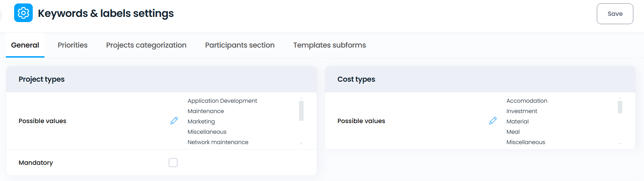Select Application Development project type
This screenshot has height=181, width=644.
pos(222,101)
